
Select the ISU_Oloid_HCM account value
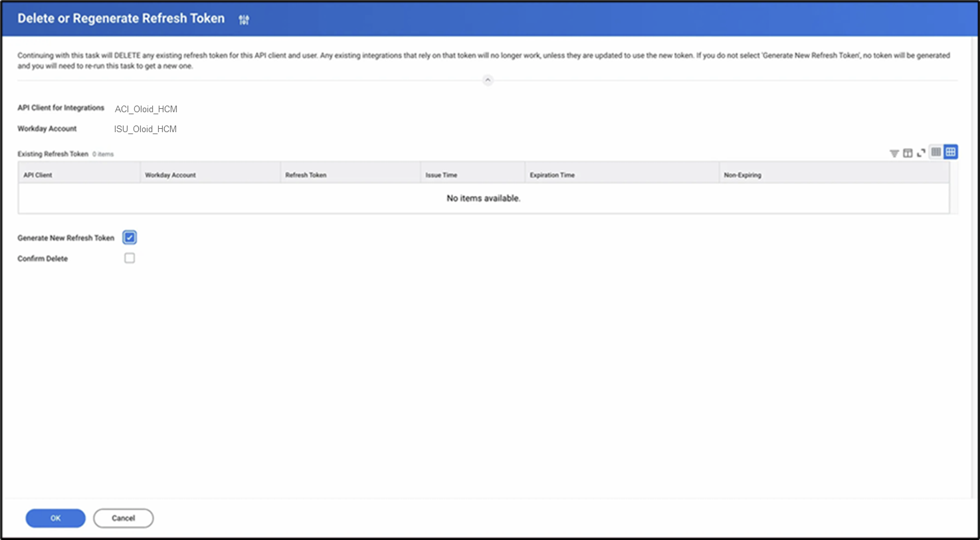pyautogui.click(x=146, y=129)
